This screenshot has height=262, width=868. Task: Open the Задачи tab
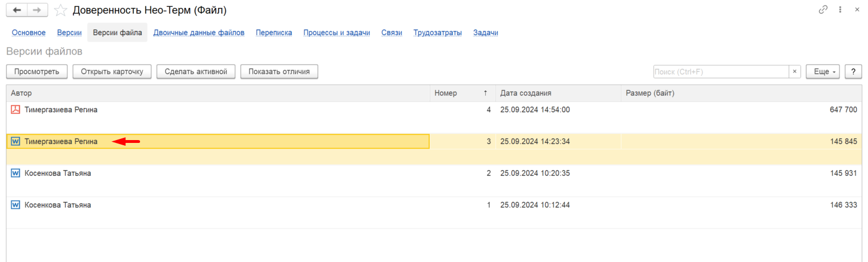(485, 33)
